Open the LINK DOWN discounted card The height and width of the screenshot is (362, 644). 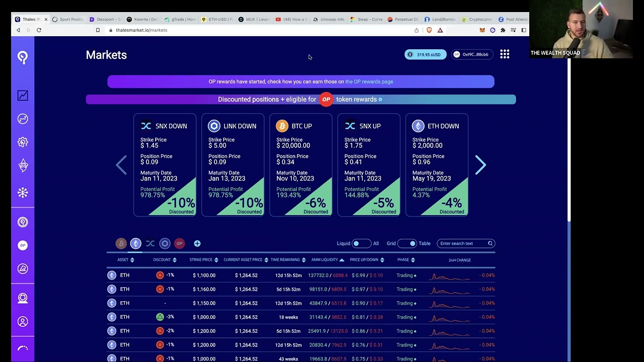(x=233, y=165)
